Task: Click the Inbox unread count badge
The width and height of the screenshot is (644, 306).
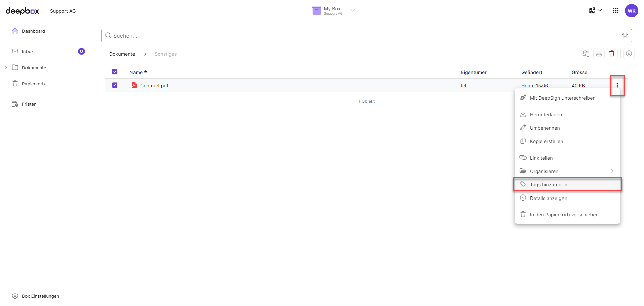Action: click(82, 51)
